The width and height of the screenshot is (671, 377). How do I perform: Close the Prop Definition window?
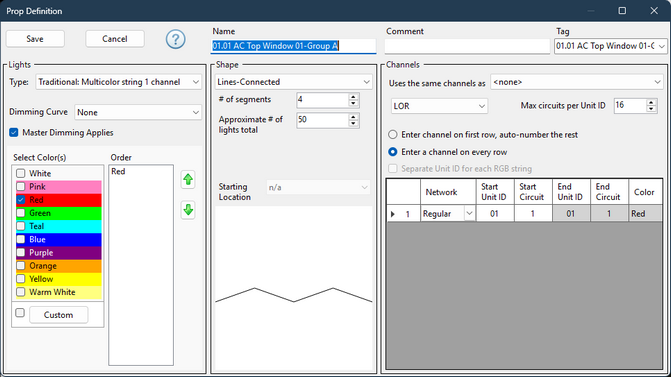tap(654, 11)
